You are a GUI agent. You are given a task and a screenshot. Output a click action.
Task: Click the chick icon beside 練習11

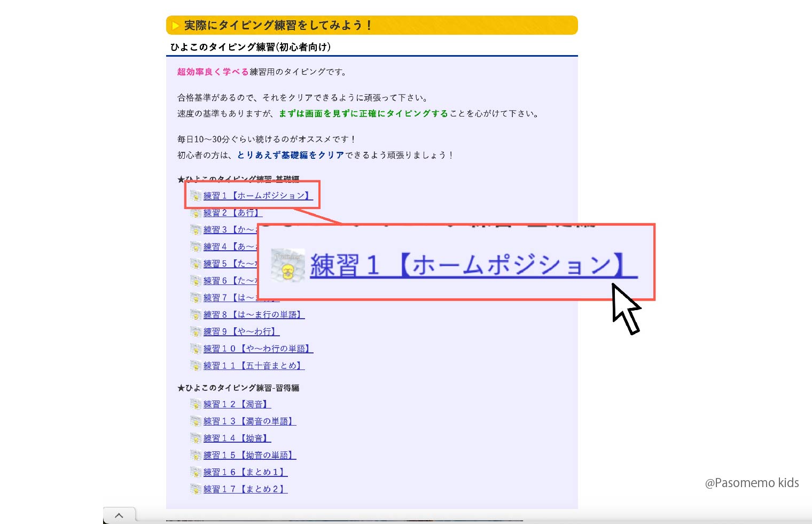coord(196,366)
